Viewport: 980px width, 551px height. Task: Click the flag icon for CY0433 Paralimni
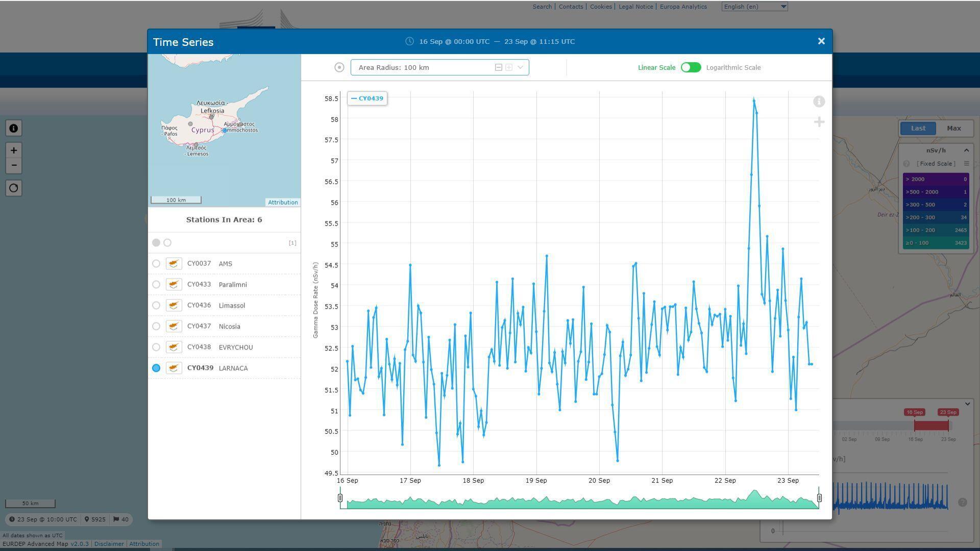point(174,285)
